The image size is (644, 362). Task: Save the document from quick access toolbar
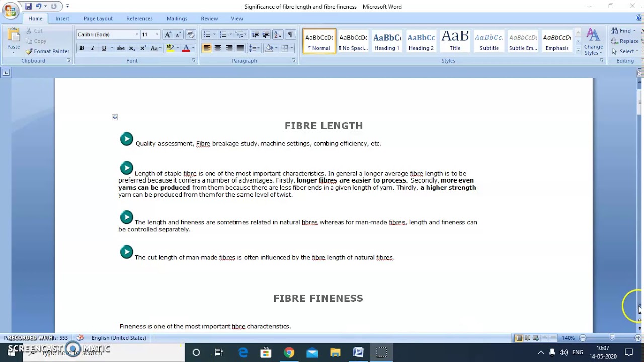click(x=28, y=6)
